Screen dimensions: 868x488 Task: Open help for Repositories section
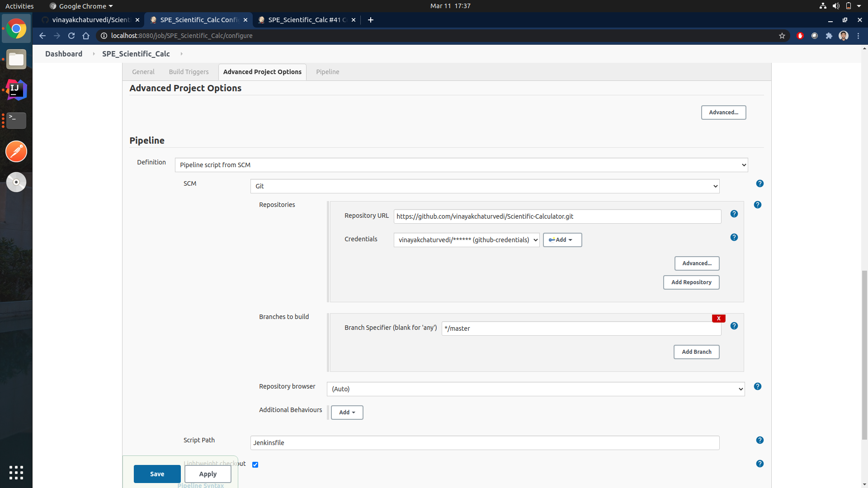[x=758, y=205]
